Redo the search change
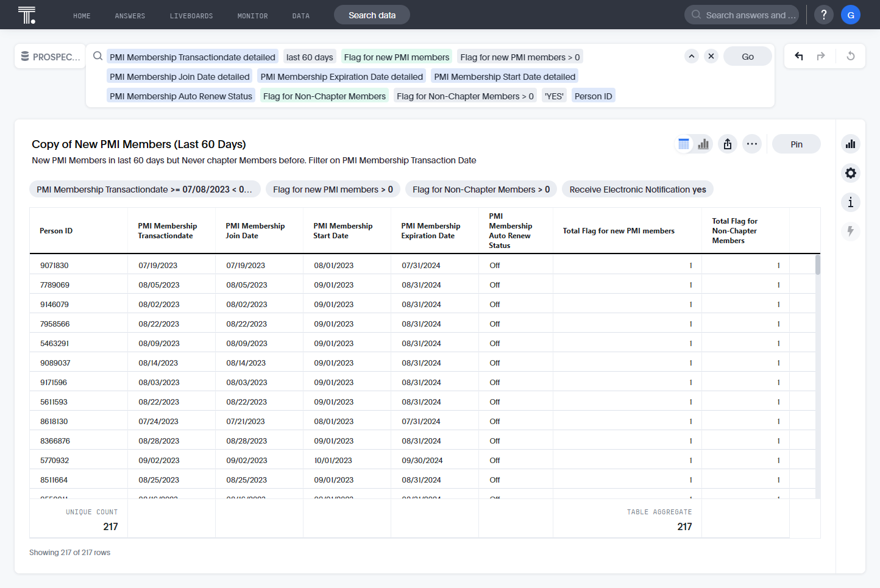 click(x=821, y=56)
